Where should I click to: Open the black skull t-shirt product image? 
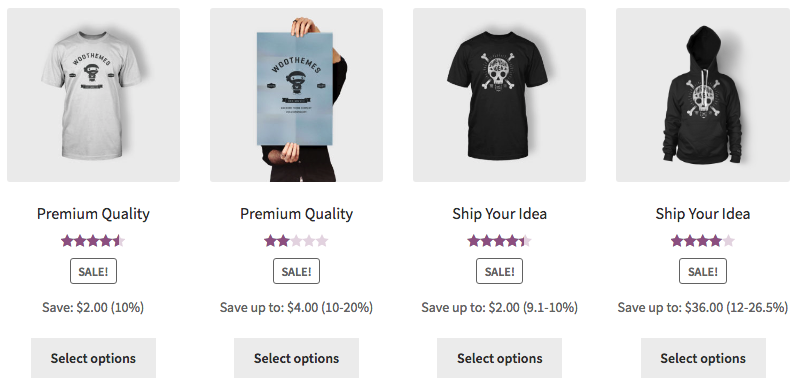coord(499,95)
